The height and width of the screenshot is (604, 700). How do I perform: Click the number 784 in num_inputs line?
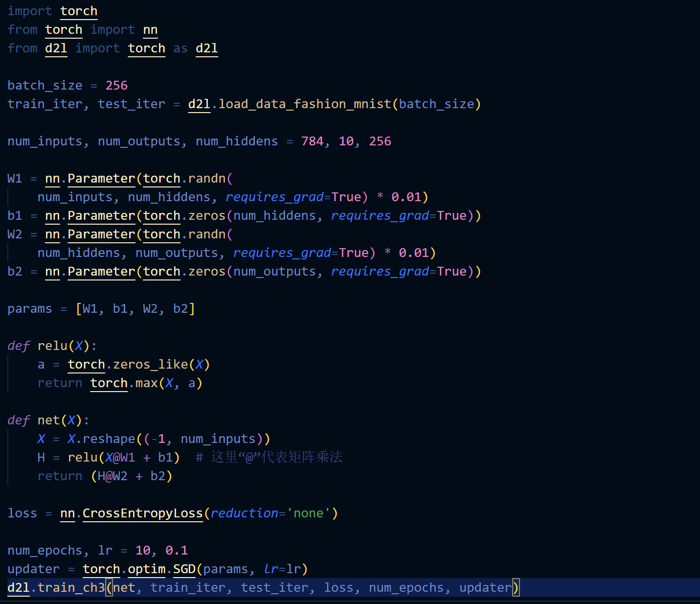[x=312, y=141]
